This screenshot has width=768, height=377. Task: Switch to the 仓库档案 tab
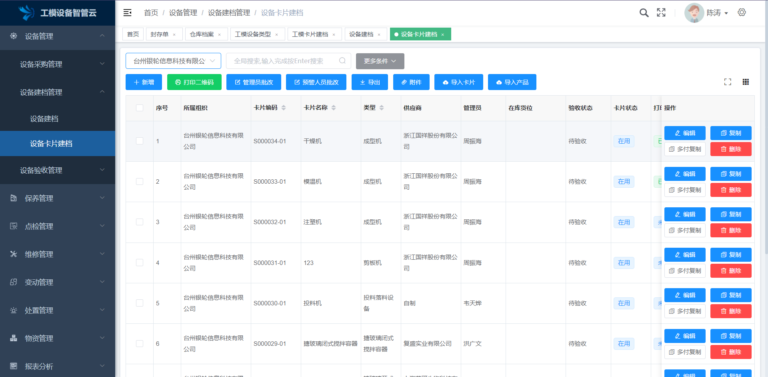click(x=206, y=34)
